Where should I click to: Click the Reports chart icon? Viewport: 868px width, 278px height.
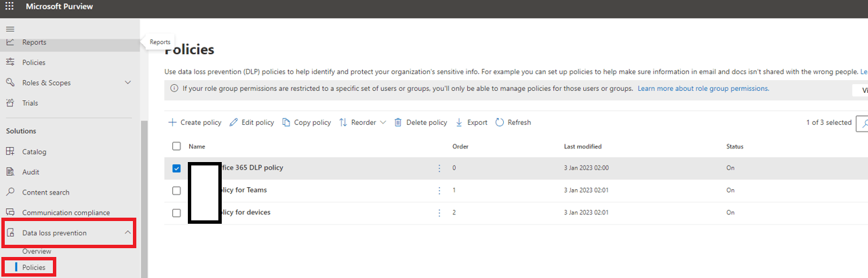click(10, 42)
